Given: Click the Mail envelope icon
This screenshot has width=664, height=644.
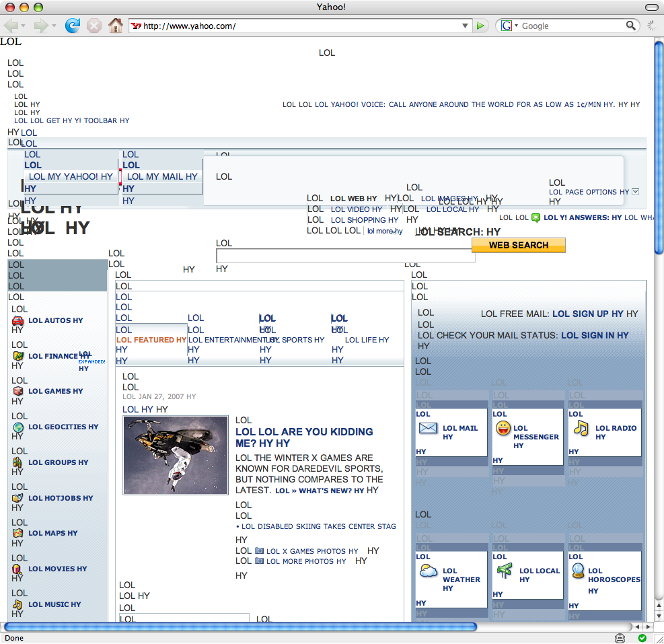Looking at the screenshot, I should click(428, 428).
